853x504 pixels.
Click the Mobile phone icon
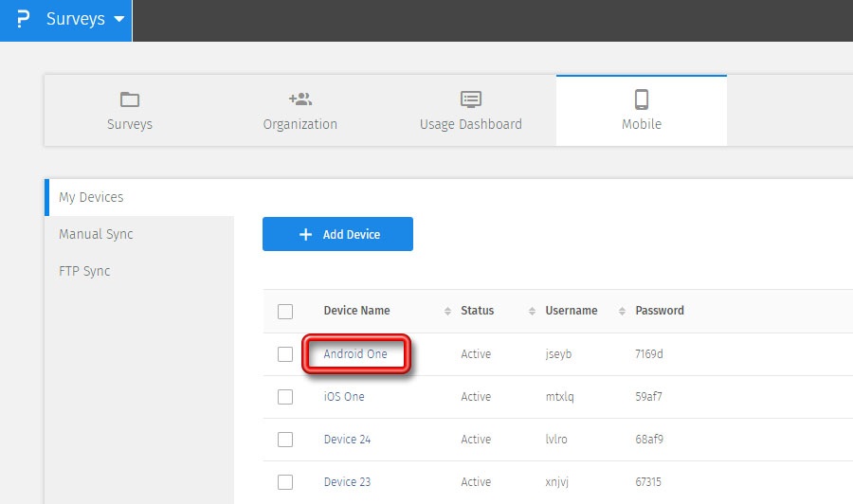[x=642, y=99]
